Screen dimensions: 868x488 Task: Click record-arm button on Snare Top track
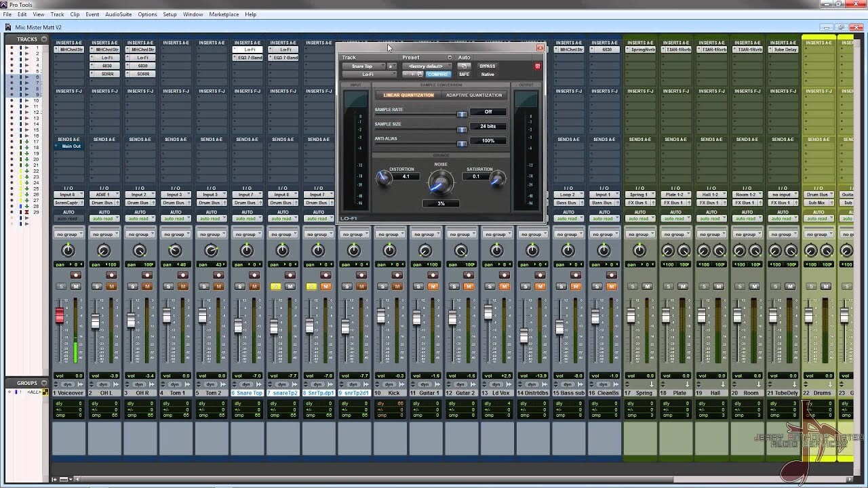point(254,275)
